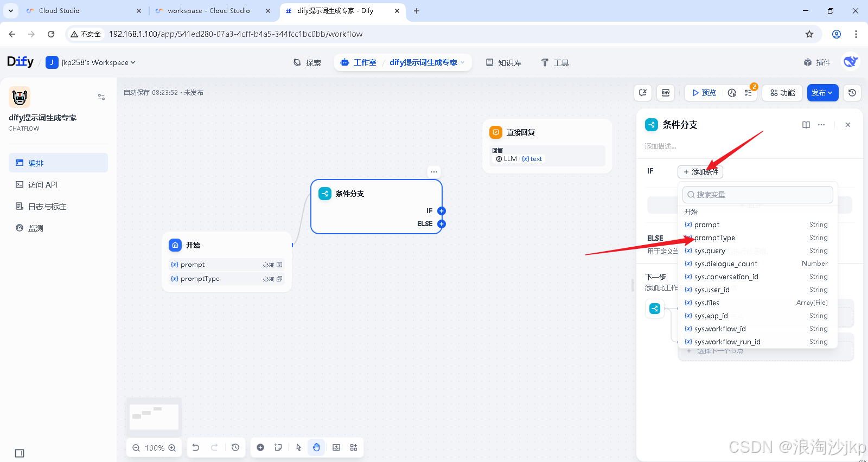Open 监测 in sidebar
The height and width of the screenshot is (462, 868).
point(58,228)
